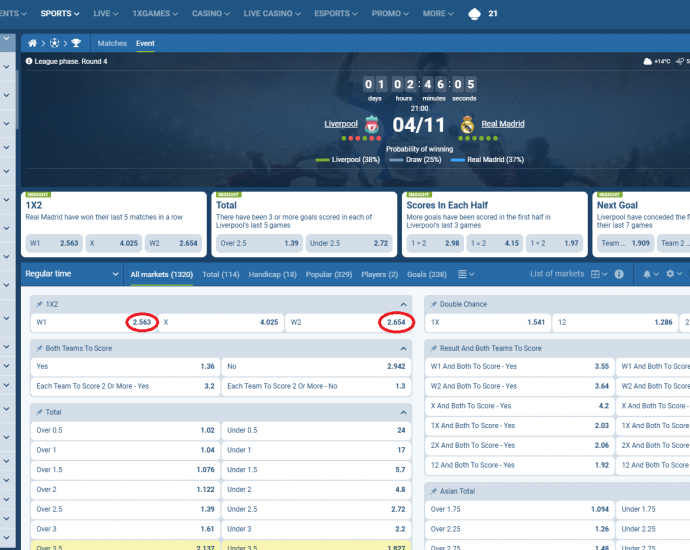Pin the 1X2 market
The image size is (690, 550).
tap(39, 304)
